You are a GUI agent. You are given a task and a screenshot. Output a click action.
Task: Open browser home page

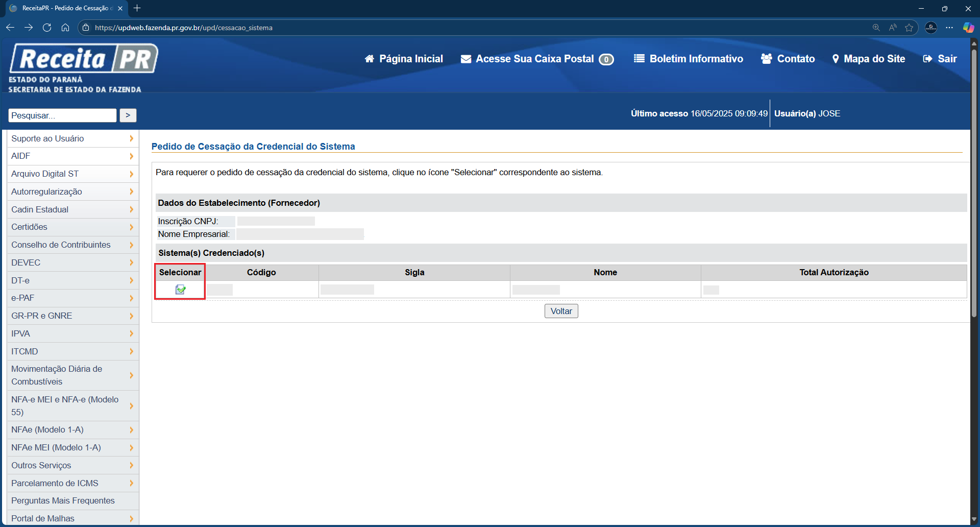point(65,28)
